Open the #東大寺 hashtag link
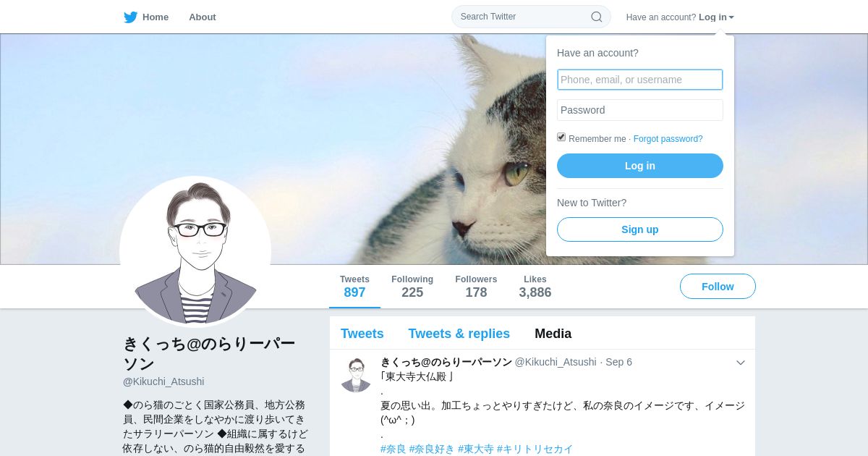868x456 pixels. coord(475,449)
